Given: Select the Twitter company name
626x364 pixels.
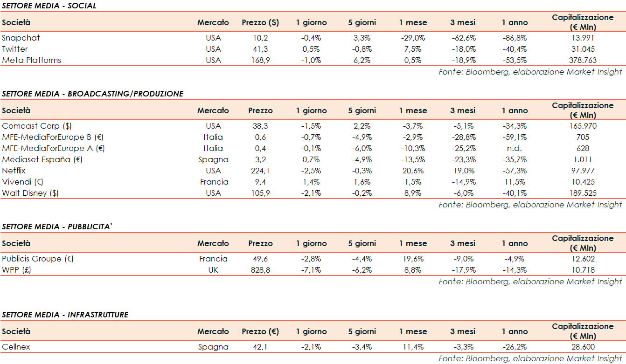Looking at the screenshot, I should pos(15,49).
